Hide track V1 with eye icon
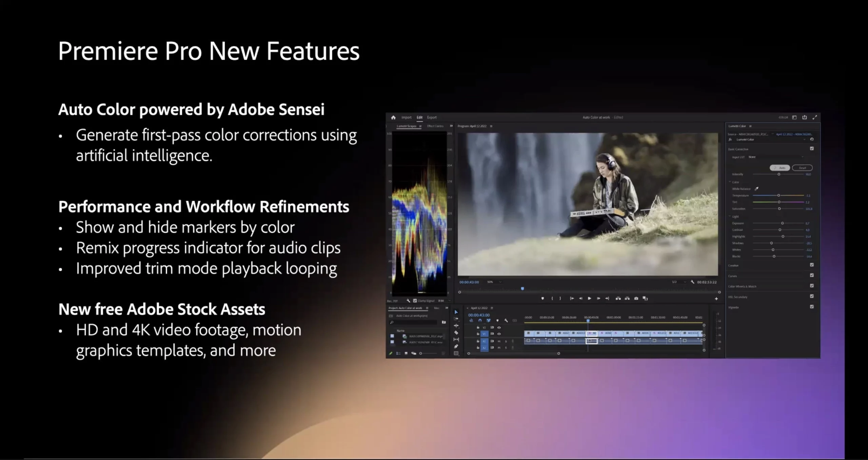Viewport: 868px width, 460px height. pyautogui.click(x=499, y=334)
